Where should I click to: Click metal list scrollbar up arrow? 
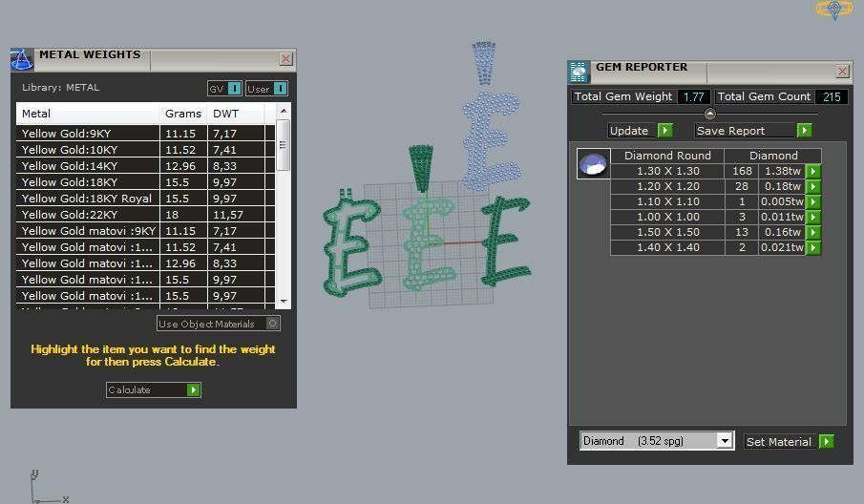tap(284, 111)
